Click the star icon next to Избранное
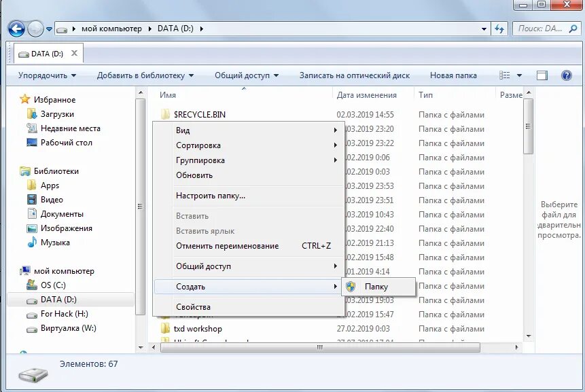585x392 pixels. (25, 99)
